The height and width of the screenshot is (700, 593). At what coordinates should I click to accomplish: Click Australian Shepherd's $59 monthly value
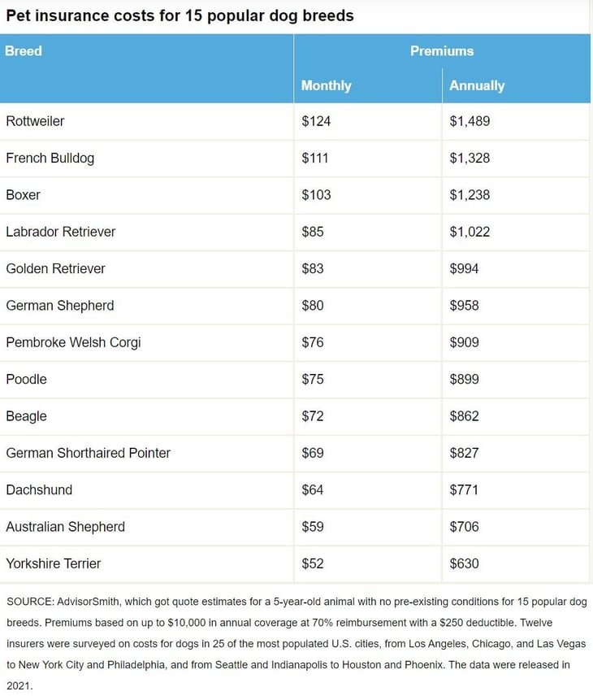point(312,527)
